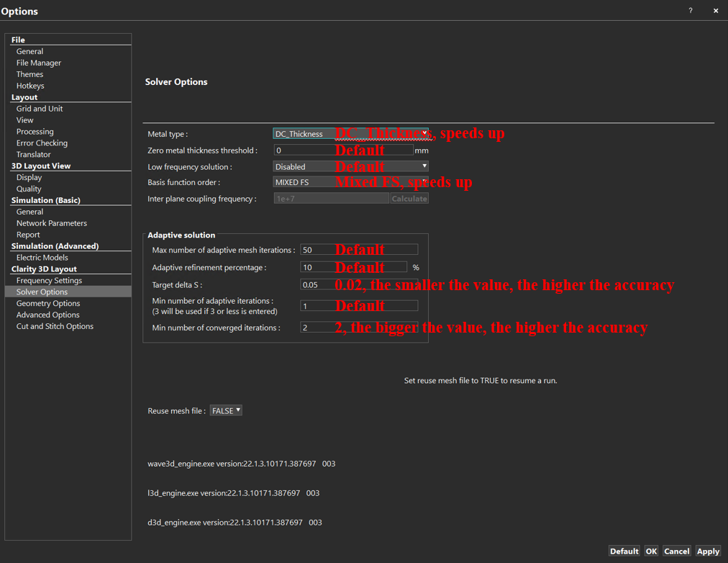Click the Calculate button
Screen dimensions: 728x563
pyautogui.click(x=409, y=199)
